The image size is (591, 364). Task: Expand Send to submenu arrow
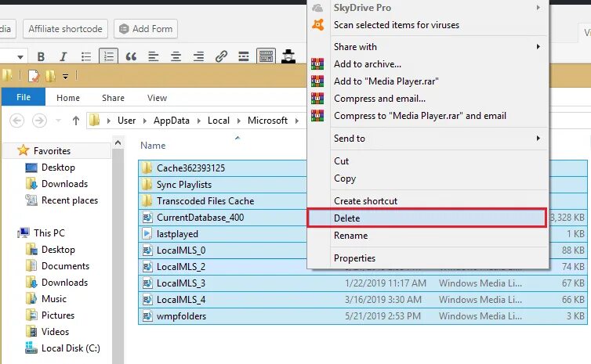(538, 139)
